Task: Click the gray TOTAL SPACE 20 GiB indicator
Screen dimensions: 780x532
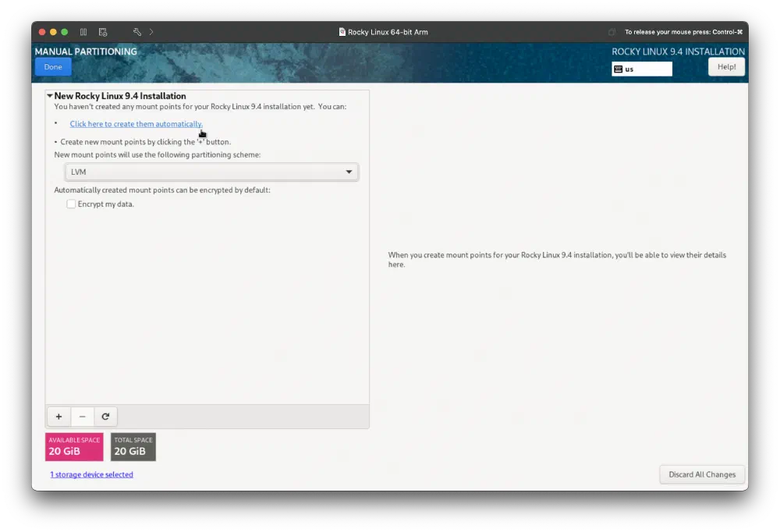Action: (x=133, y=446)
